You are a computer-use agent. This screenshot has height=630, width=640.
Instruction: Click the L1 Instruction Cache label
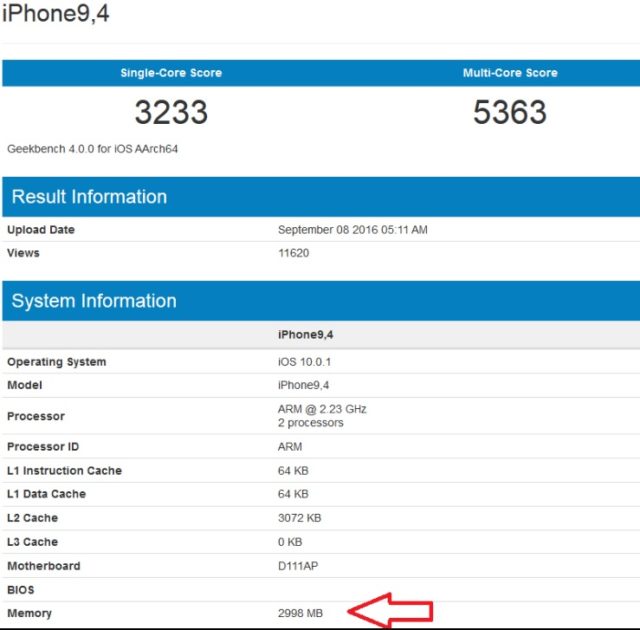tap(64, 471)
